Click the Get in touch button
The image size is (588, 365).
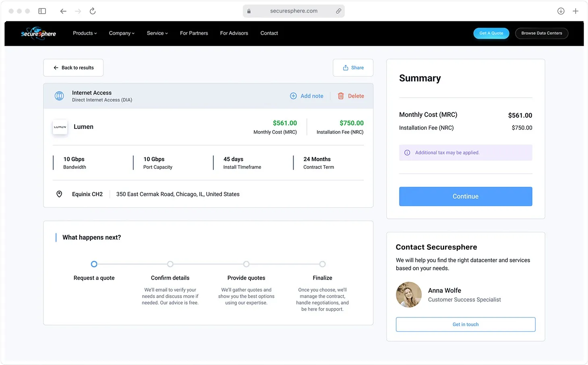(465, 324)
